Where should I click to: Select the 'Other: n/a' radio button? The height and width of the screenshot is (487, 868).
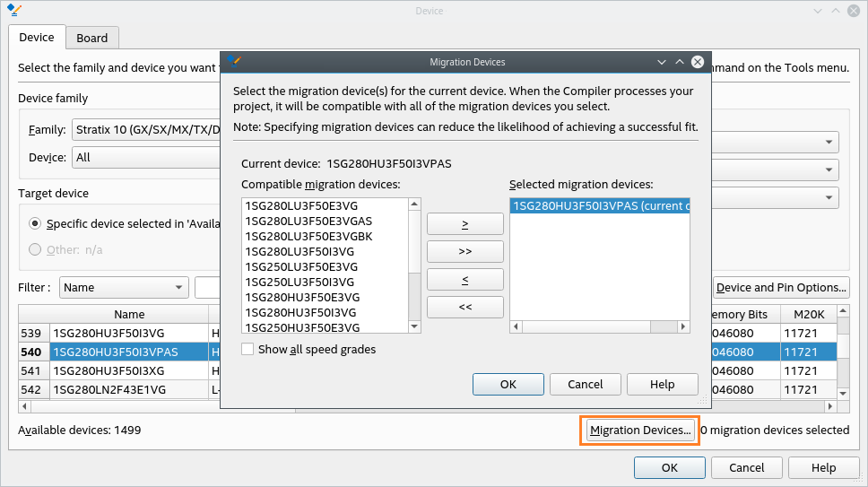point(35,249)
